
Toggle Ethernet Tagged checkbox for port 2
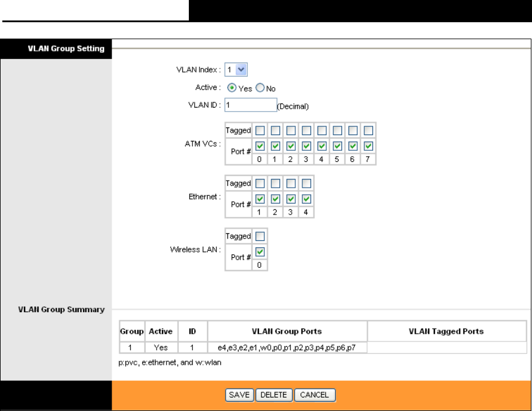[x=275, y=184]
